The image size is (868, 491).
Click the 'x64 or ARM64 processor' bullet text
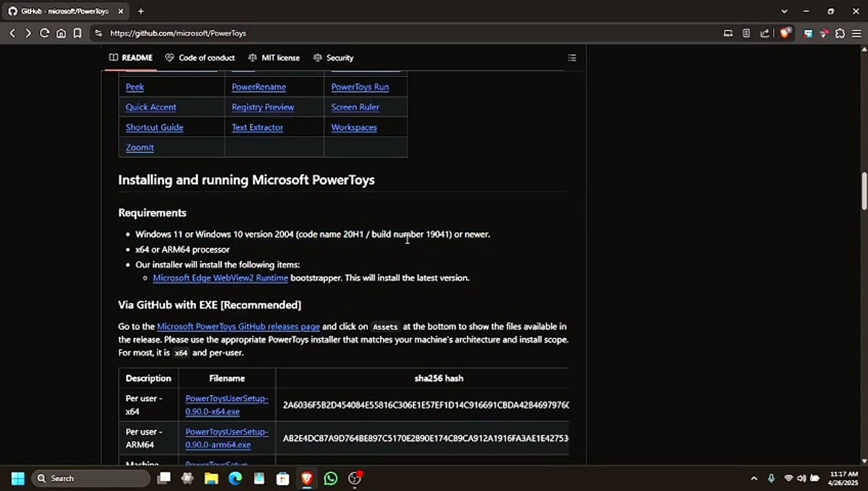click(x=182, y=250)
